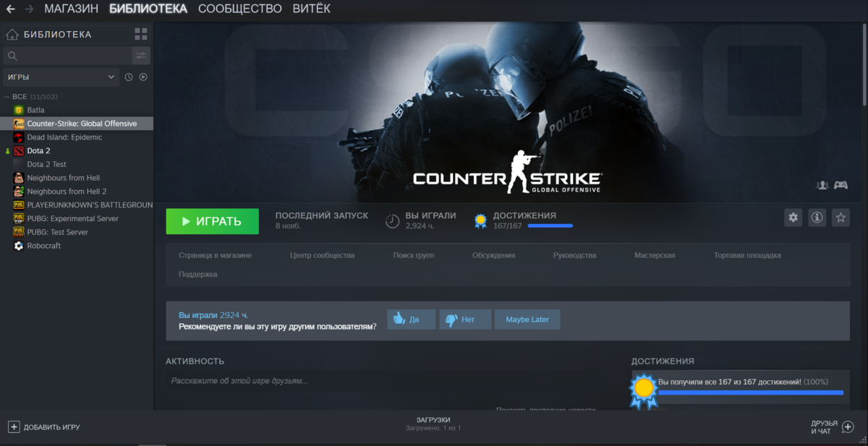Switch to grid collections view icon
Image resolution: width=868 pixels, height=446 pixels.
pyautogui.click(x=140, y=34)
